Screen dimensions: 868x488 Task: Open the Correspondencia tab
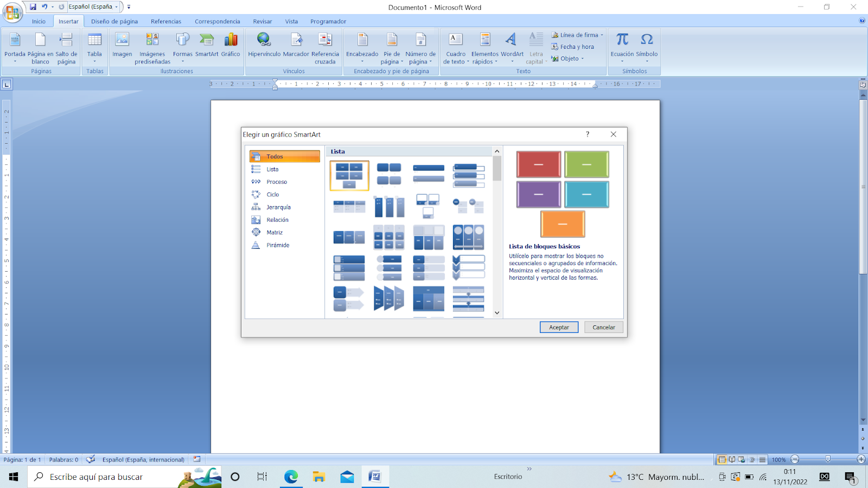pos(218,22)
